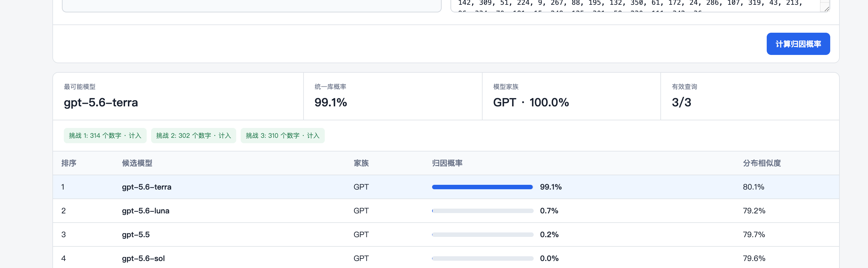Viewport: 868px width, 268px height.
Task: Click the 79.7% similarity value
Action: point(754,235)
